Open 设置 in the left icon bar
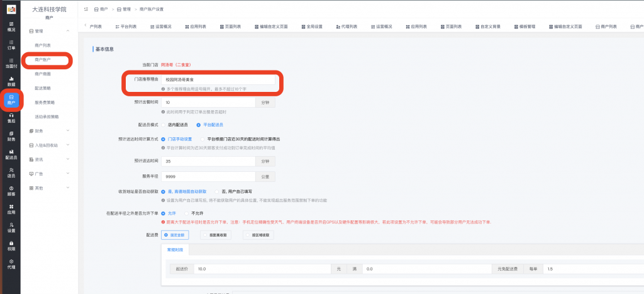Viewport: 644px width, 294px height. [11, 227]
